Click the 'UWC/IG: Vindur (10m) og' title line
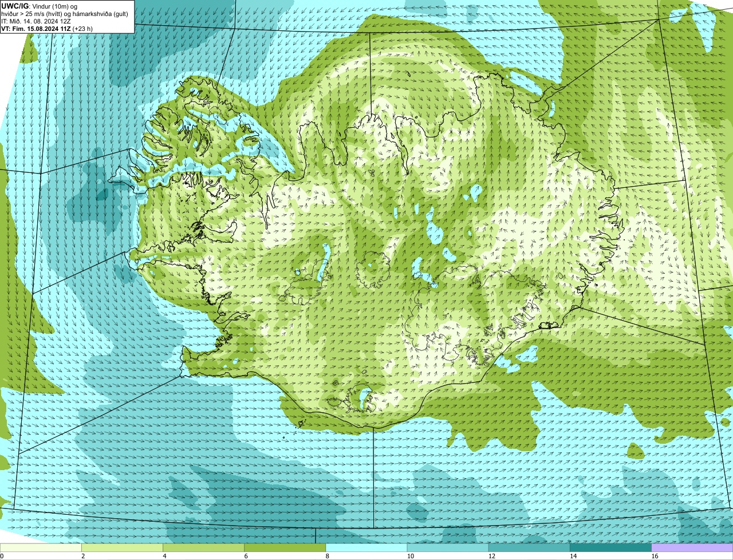The width and height of the screenshot is (733, 560). coord(39,6)
